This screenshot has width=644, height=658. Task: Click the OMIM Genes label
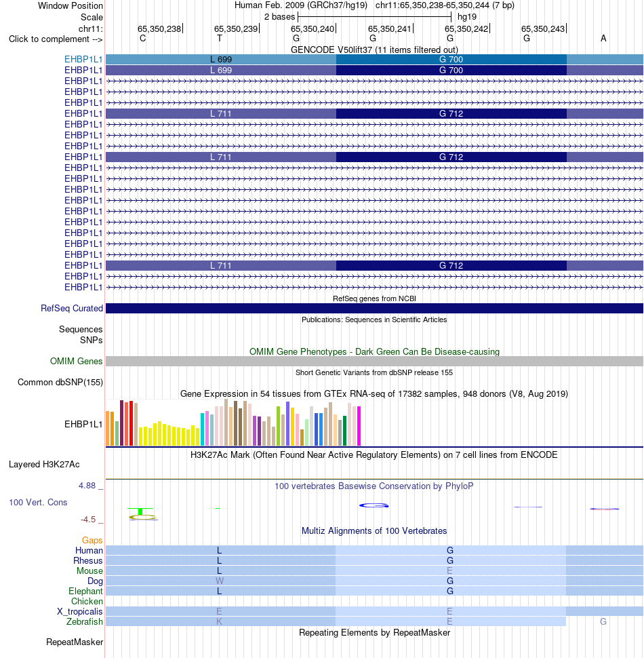click(76, 362)
